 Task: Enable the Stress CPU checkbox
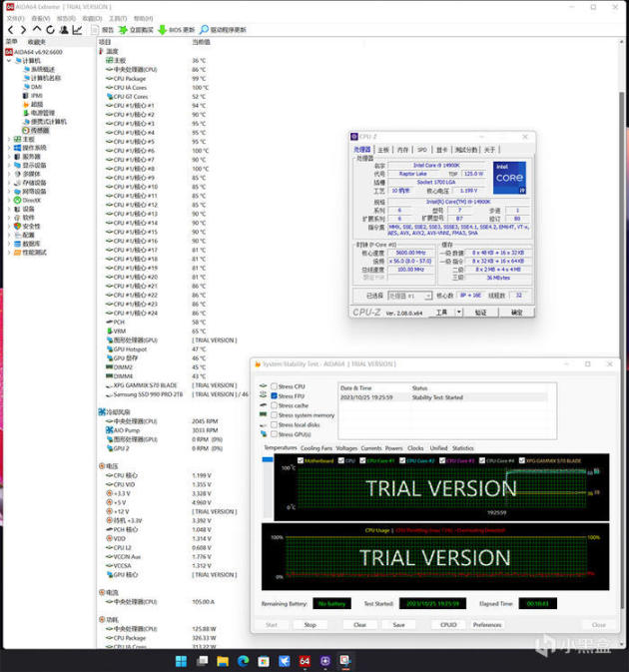[x=275, y=386]
